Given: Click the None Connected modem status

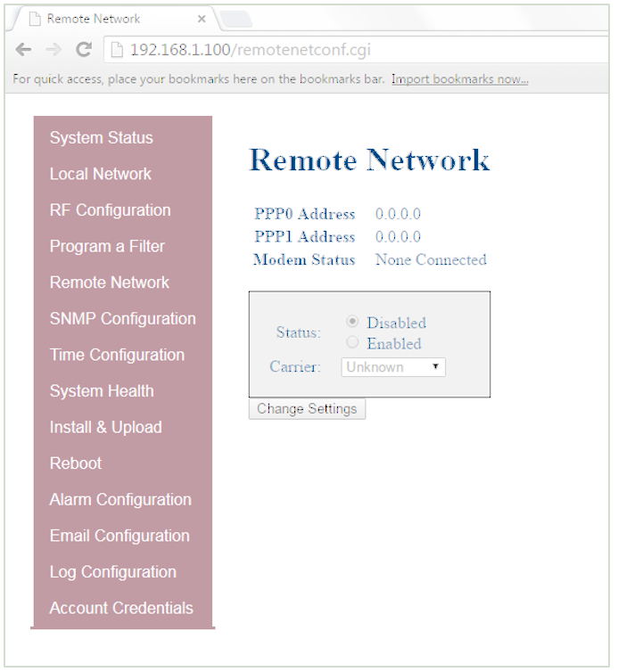Looking at the screenshot, I should [x=431, y=259].
